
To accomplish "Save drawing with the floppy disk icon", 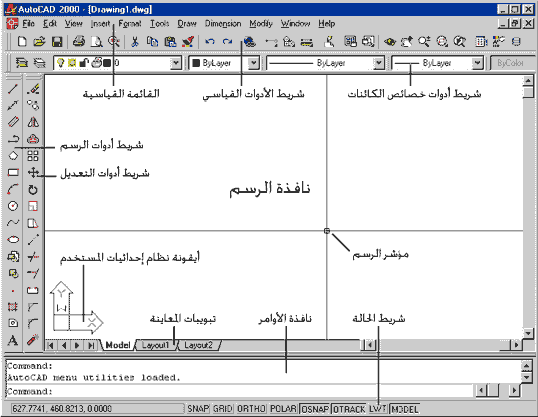I will coord(57,42).
